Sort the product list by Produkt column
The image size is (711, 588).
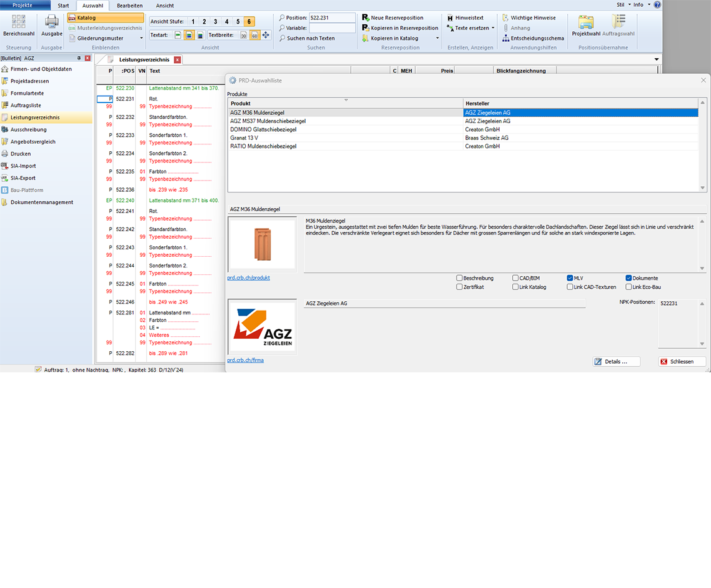pos(345,103)
